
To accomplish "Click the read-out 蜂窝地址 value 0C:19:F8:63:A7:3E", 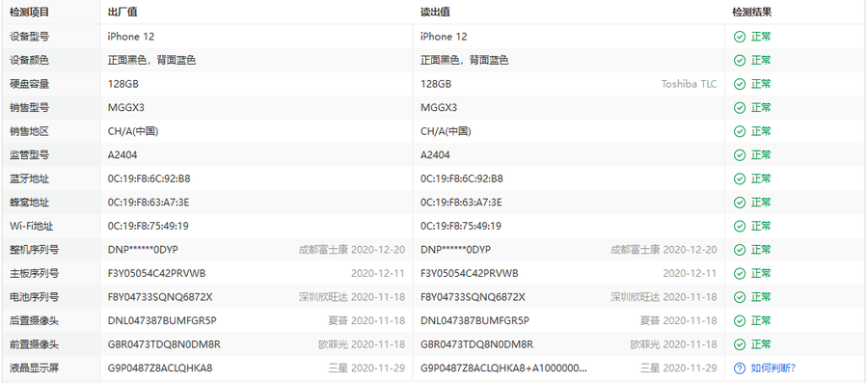I will (461, 203).
